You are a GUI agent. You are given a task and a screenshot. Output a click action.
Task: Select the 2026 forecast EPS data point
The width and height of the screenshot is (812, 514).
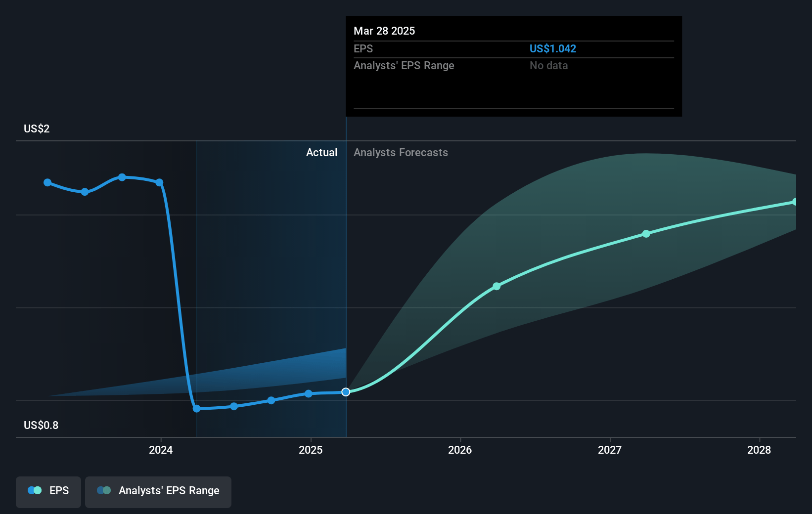pyautogui.click(x=496, y=286)
